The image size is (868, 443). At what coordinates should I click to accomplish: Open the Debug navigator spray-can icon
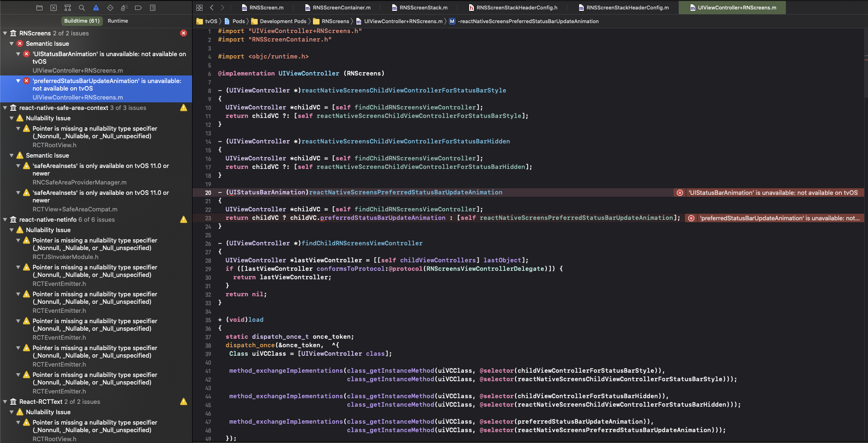(x=125, y=8)
